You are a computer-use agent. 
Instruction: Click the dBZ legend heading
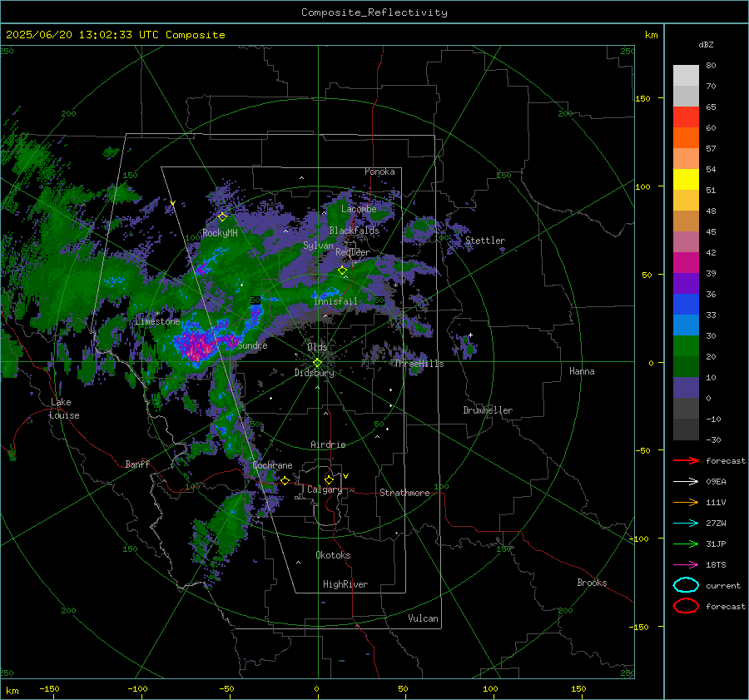(x=706, y=44)
